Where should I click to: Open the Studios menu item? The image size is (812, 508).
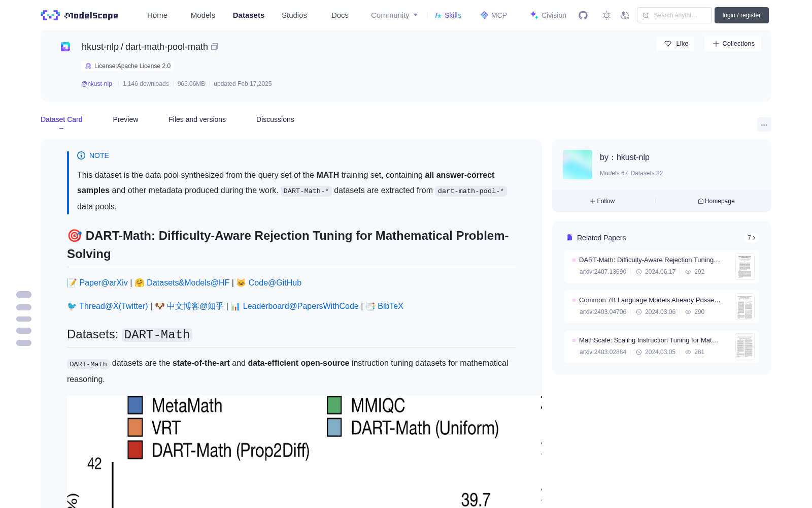point(294,15)
